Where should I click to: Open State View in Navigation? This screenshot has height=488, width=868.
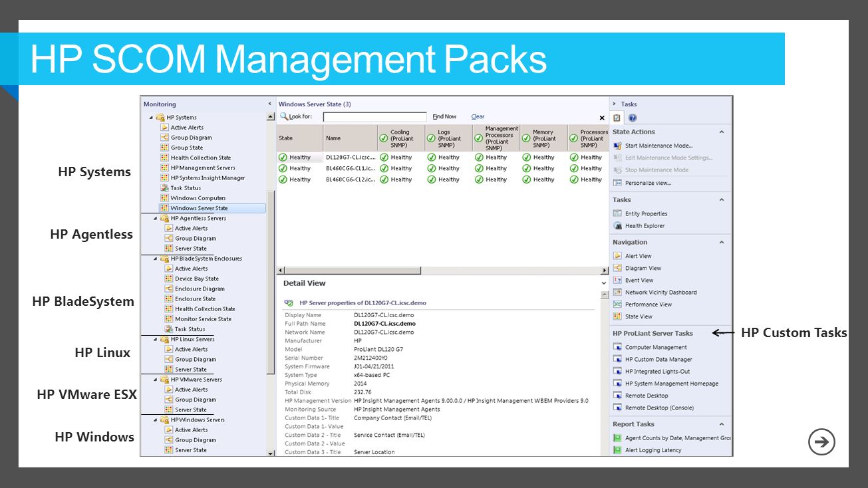pyautogui.click(x=639, y=316)
